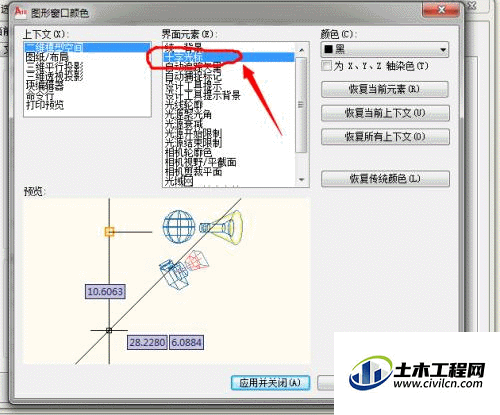This screenshot has height=415, width=500.
Task: Click 恢复当前元素 button
Action: pos(385,89)
